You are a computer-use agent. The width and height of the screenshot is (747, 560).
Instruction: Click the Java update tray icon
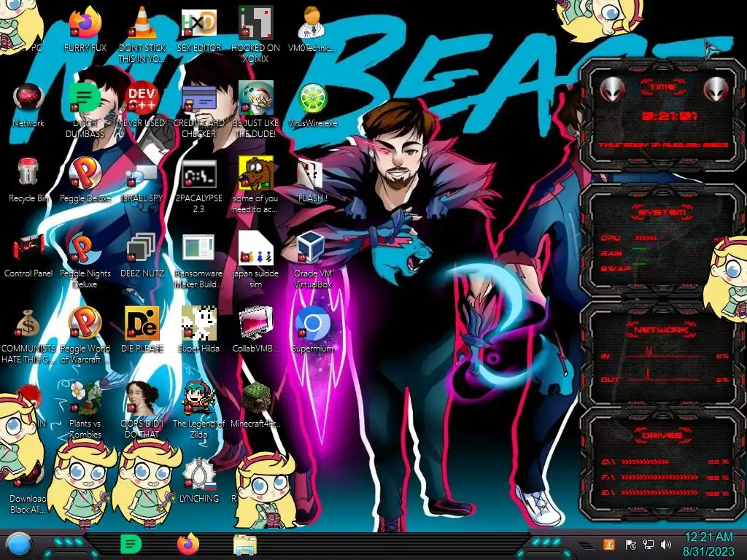[609, 544]
